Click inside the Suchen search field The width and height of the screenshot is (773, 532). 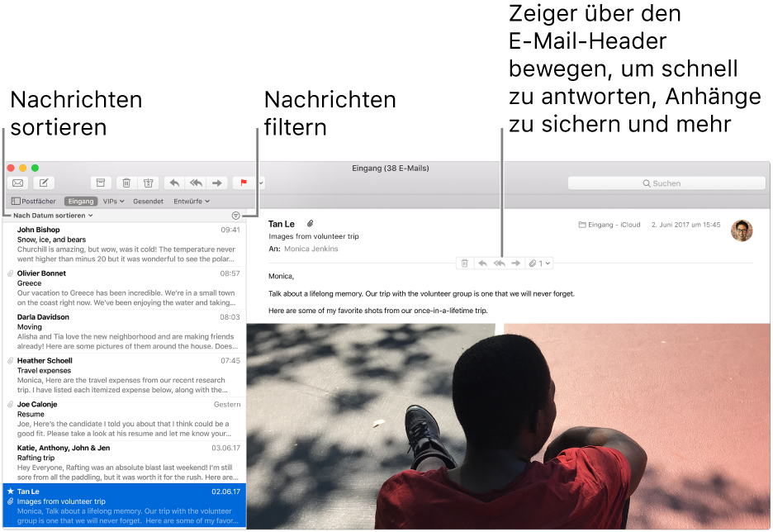pos(666,183)
